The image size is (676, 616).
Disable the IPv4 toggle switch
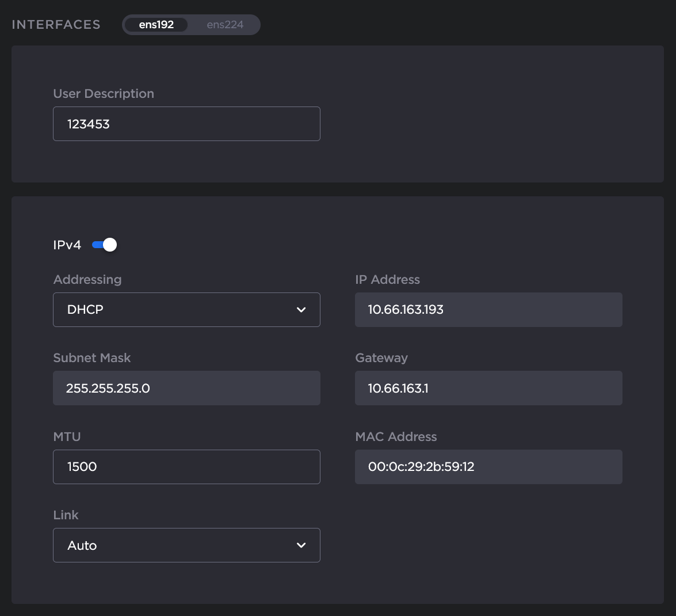[x=105, y=245]
